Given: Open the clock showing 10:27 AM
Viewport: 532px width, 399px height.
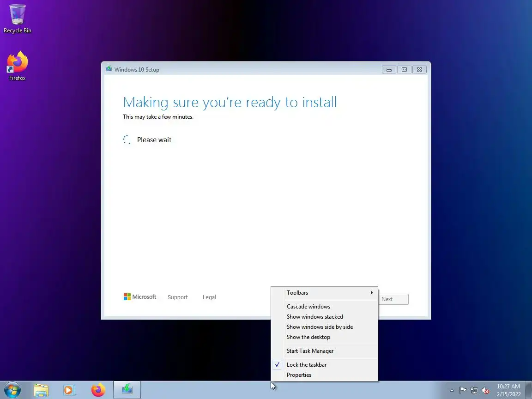Looking at the screenshot, I should click(x=508, y=390).
